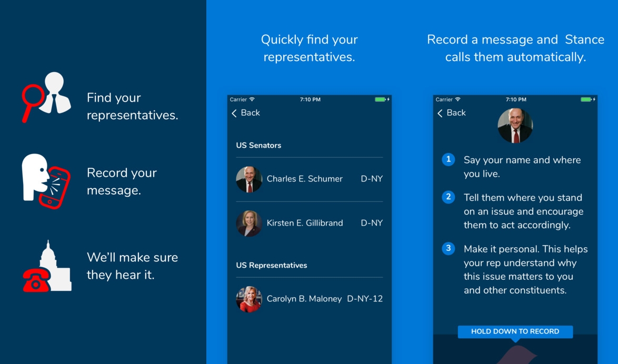This screenshot has height=364, width=618.
Task: Tap step 1 numbered circle
Action: (448, 159)
